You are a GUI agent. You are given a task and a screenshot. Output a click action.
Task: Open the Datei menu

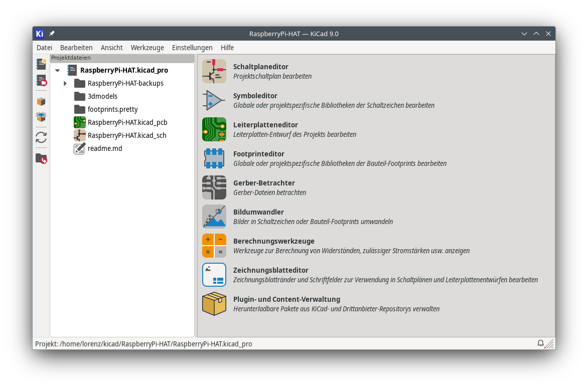pyautogui.click(x=44, y=48)
